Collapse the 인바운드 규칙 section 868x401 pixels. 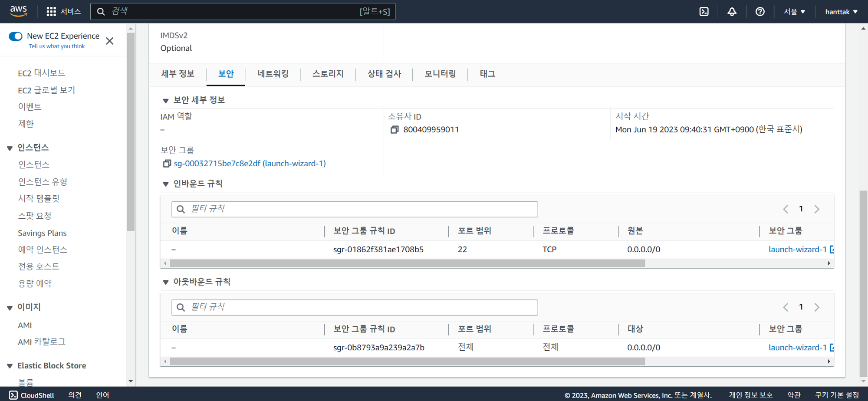(165, 184)
